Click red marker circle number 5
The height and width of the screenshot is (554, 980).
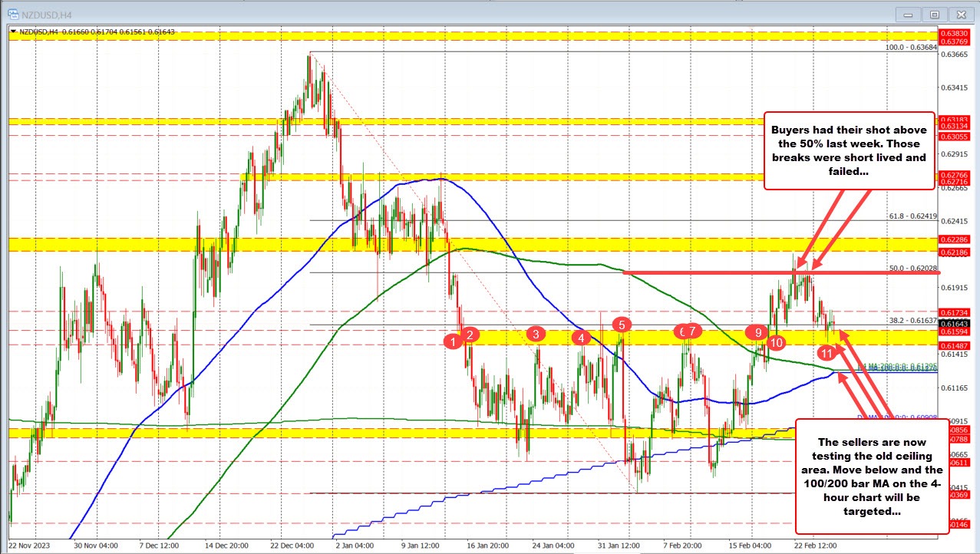[x=622, y=325]
